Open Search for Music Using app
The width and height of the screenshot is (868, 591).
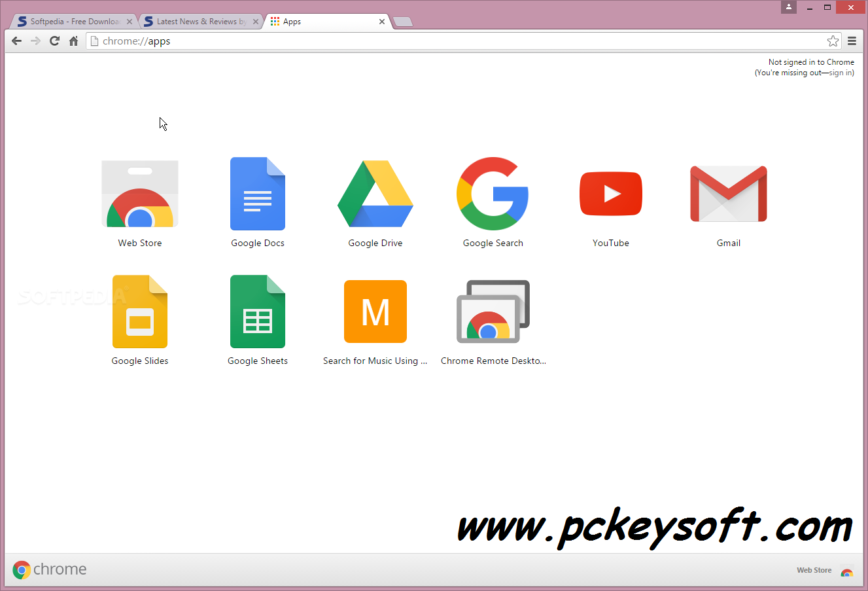[x=375, y=312]
